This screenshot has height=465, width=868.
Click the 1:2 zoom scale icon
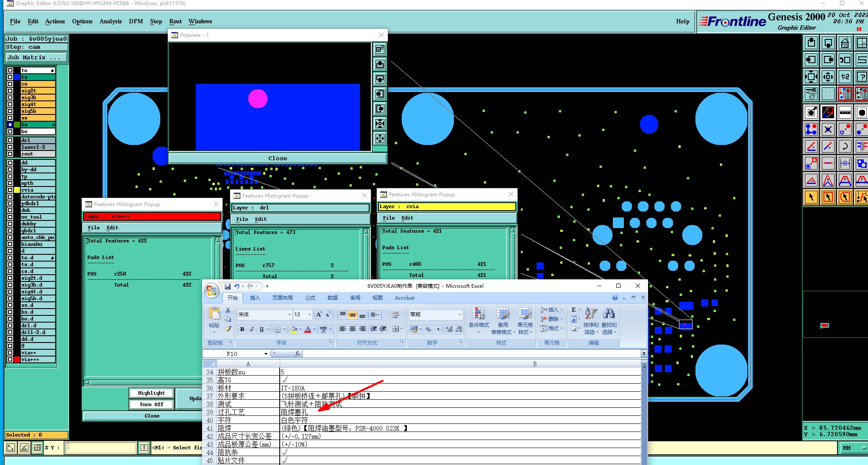coord(845,77)
